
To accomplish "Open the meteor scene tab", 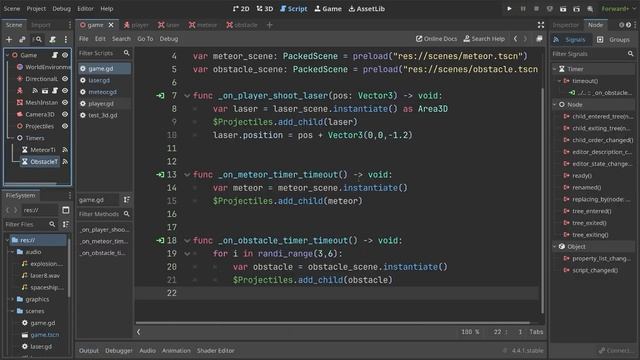I will [x=203, y=25].
